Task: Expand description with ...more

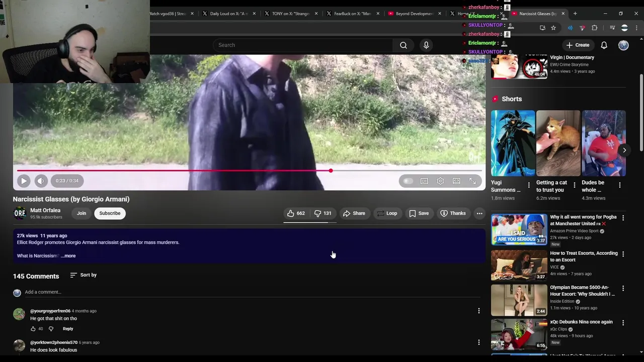Action: coord(68,256)
